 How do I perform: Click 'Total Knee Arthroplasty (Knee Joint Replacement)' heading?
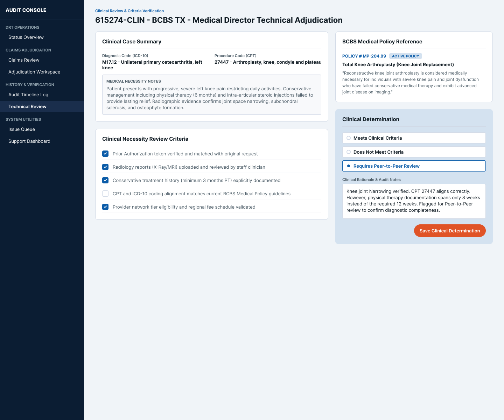click(398, 64)
